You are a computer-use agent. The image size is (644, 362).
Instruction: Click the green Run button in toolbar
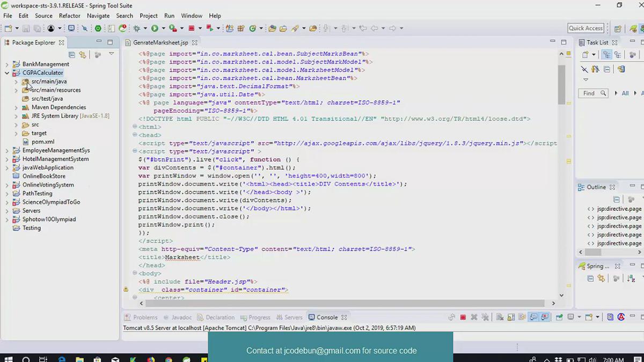point(155,28)
